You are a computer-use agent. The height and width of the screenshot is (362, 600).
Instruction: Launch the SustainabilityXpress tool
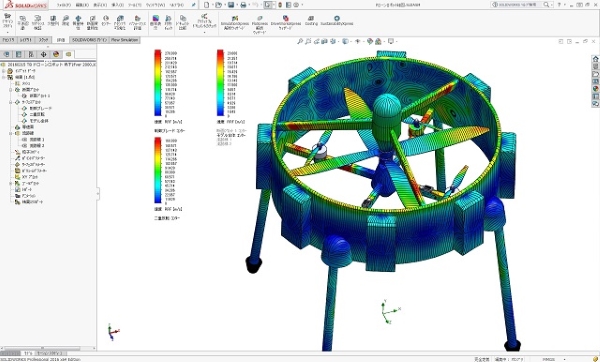coord(337,21)
